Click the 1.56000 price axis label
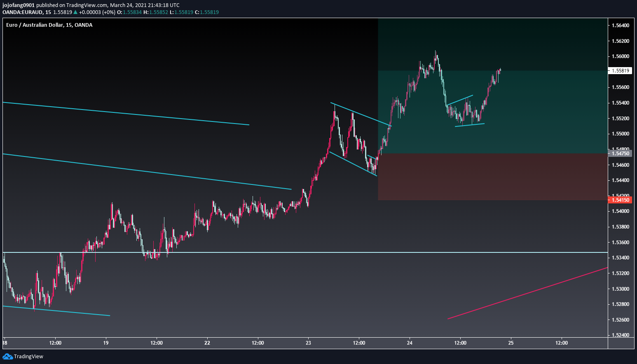Image resolution: width=637 pixels, height=364 pixels. [x=621, y=56]
